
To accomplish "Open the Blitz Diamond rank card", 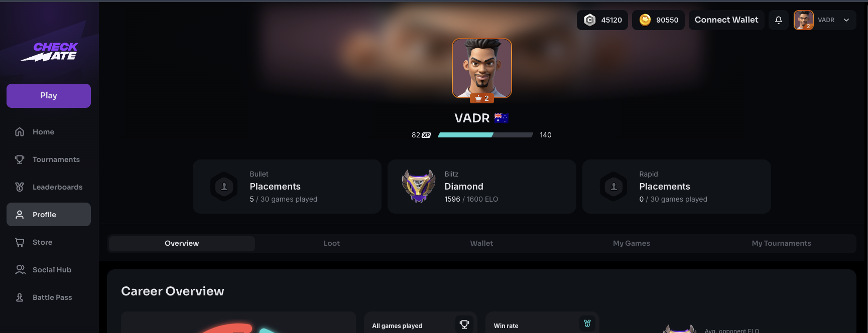I will [x=482, y=187].
